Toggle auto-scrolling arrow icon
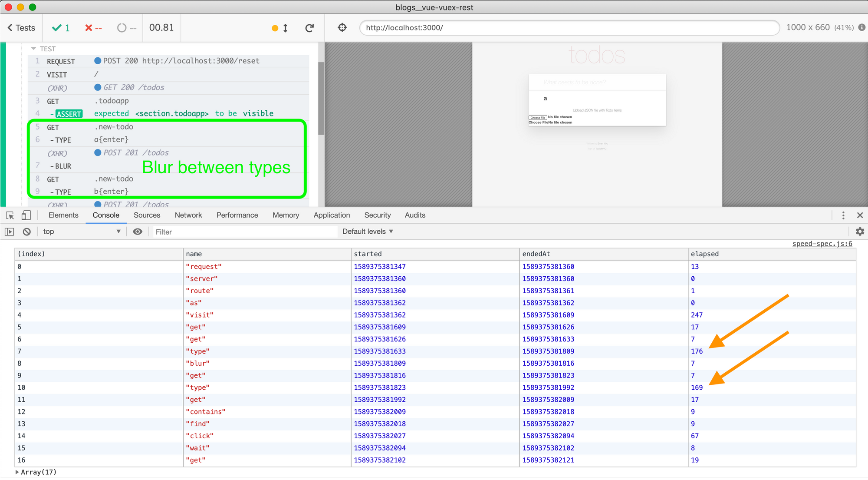 coord(285,28)
